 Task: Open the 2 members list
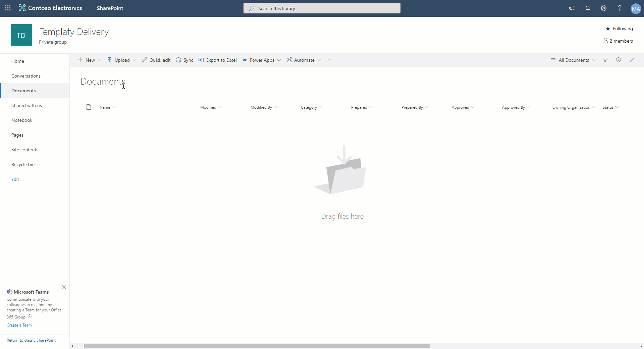618,41
